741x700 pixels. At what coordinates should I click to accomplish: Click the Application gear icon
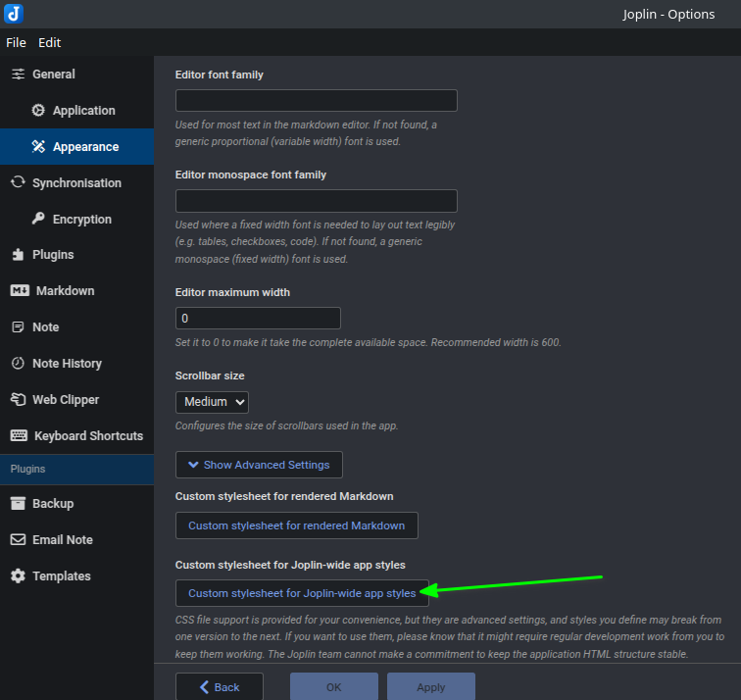[x=38, y=110]
